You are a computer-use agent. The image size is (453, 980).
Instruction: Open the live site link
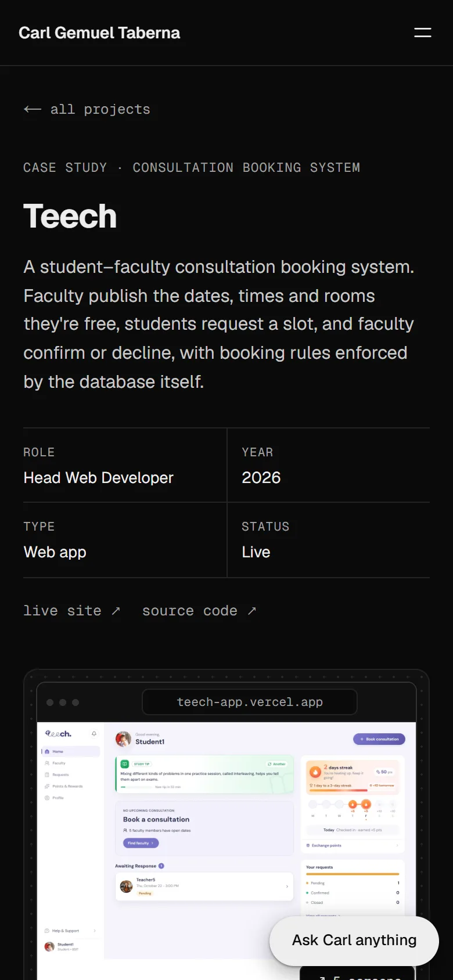click(x=71, y=611)
